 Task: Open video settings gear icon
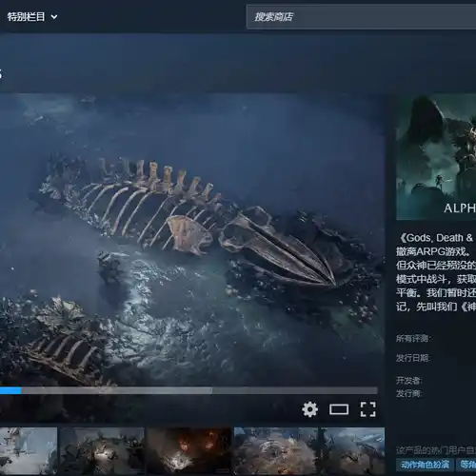[309, 409]
